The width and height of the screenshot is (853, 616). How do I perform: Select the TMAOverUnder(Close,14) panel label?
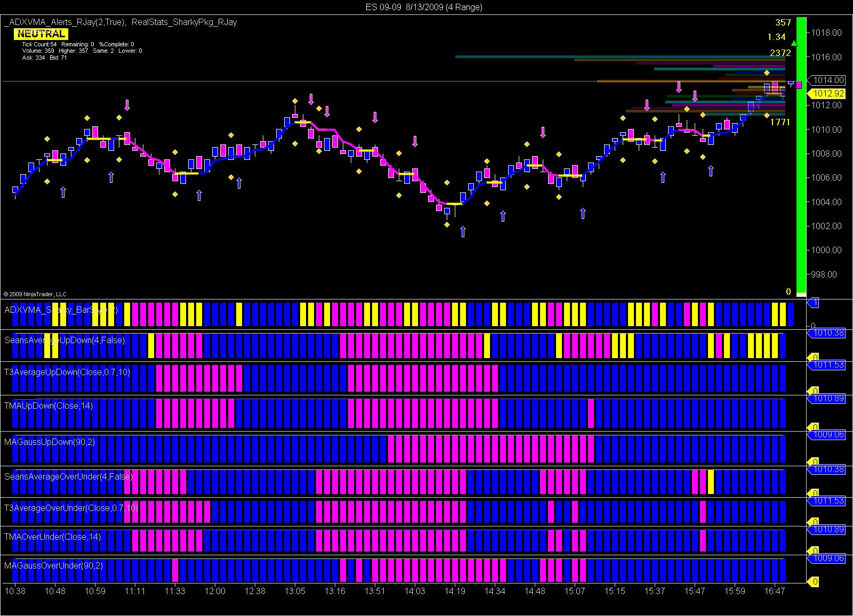point(52,537)
